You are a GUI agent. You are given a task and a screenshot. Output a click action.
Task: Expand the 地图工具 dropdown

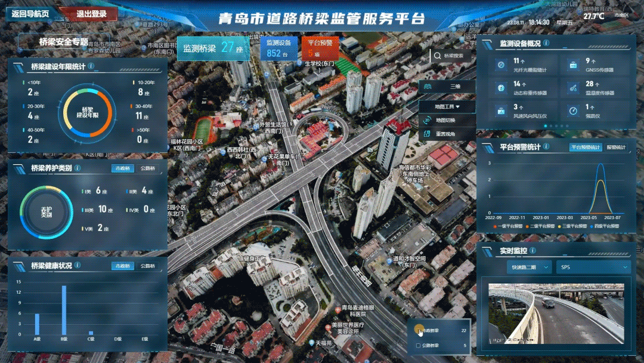coord(447,107)
